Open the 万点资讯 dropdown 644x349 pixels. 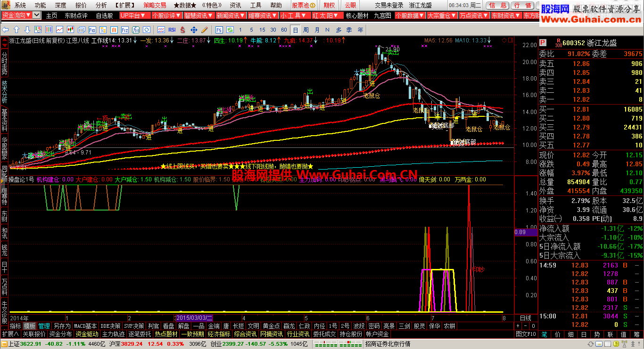tap(473, 16)
